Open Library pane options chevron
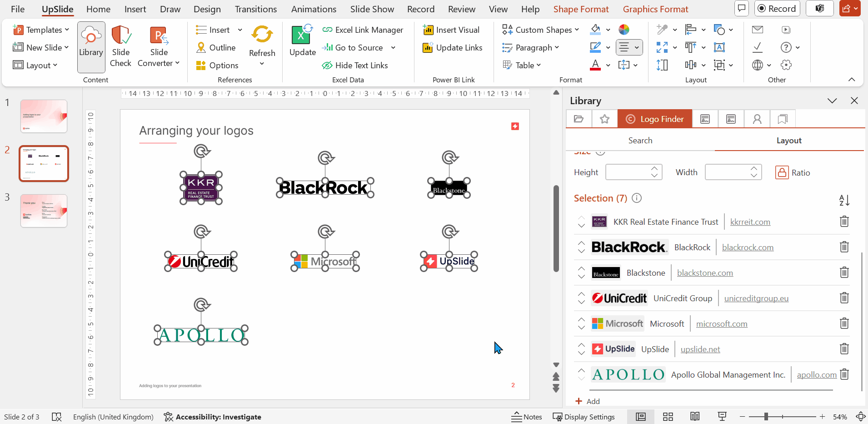The height and width of the screenshot is (424, 868). tap(832, 101)
